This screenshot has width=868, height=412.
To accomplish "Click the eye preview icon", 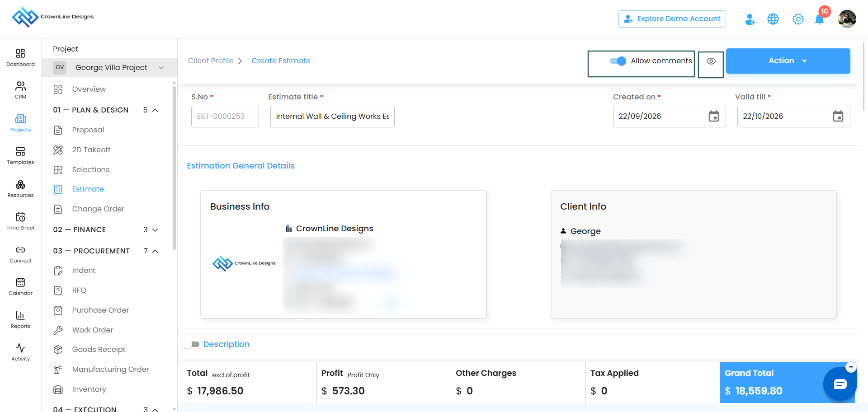I will tap(711, 61).
